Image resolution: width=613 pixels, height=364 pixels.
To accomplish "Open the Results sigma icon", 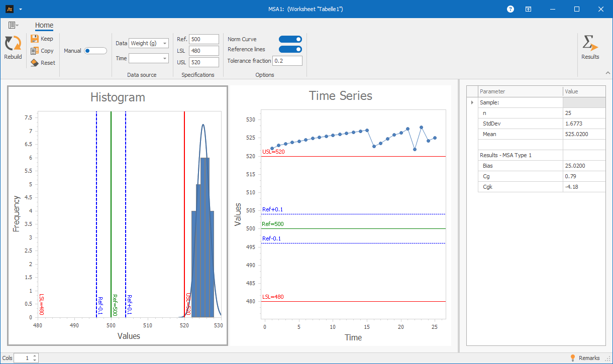I will coord(590,44).
